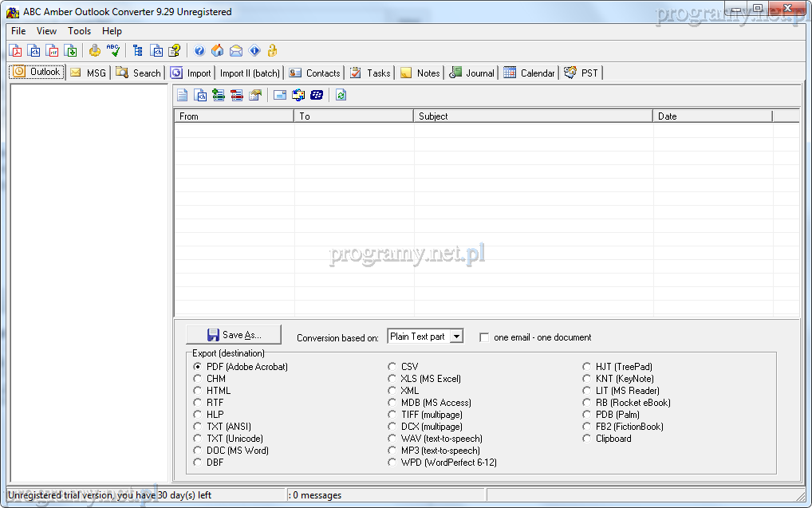Open the Tools menu
812x508 pixels.
79,31
